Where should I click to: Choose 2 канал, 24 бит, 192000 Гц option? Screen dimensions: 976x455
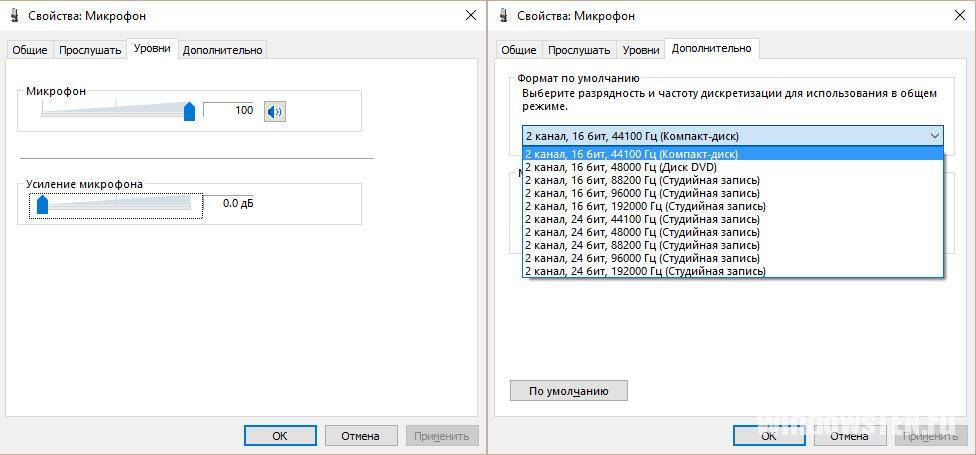tap(645, 271)
